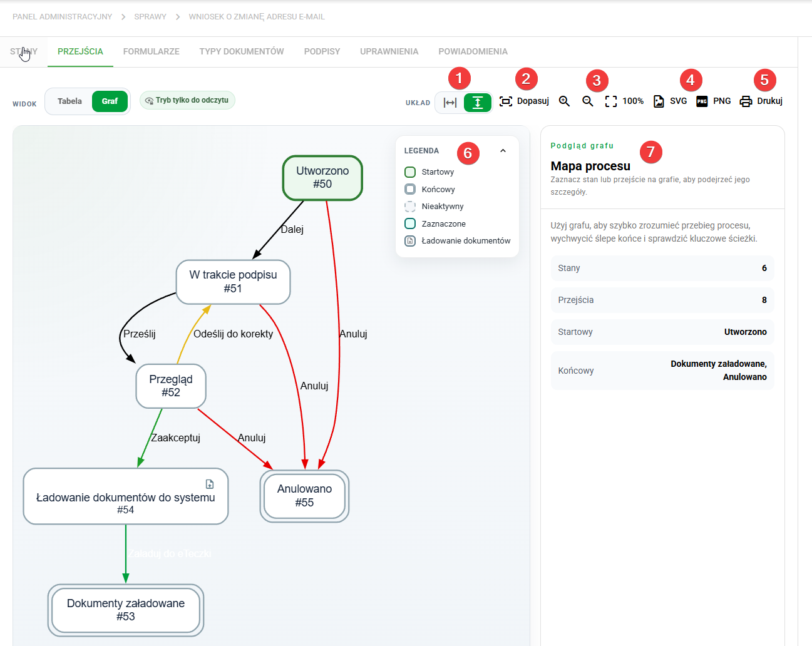Switch to horizontal graph layout icon
The image size is (812, 646).
click(450, 103)
